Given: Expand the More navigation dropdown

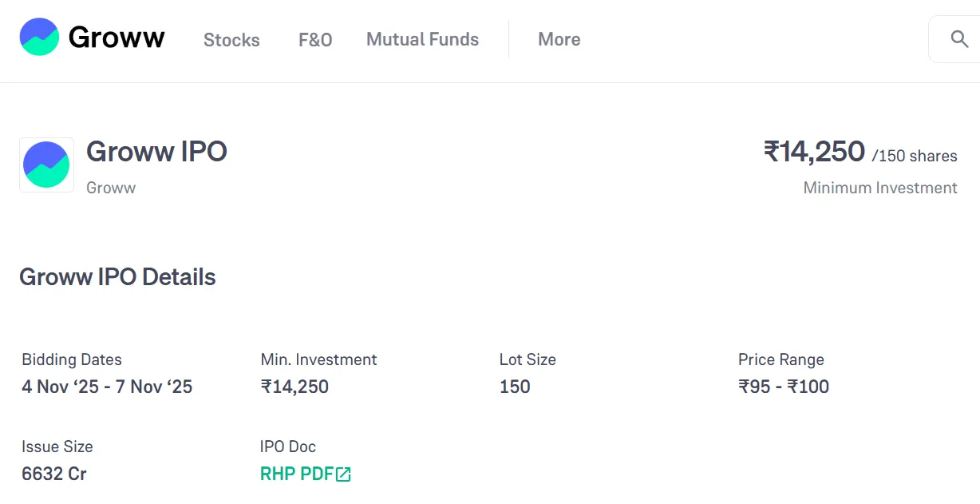Looking at the screenshot, I should [559, 39].
